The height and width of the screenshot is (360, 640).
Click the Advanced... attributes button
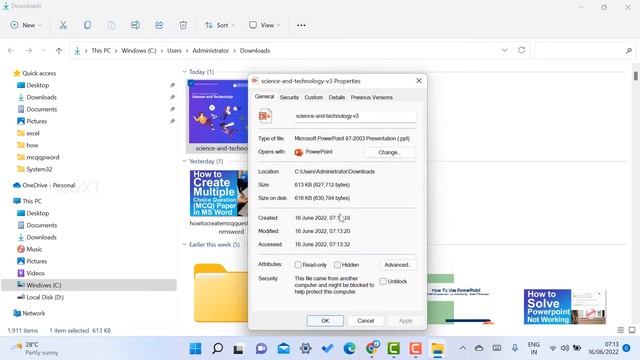pos(398,265)
